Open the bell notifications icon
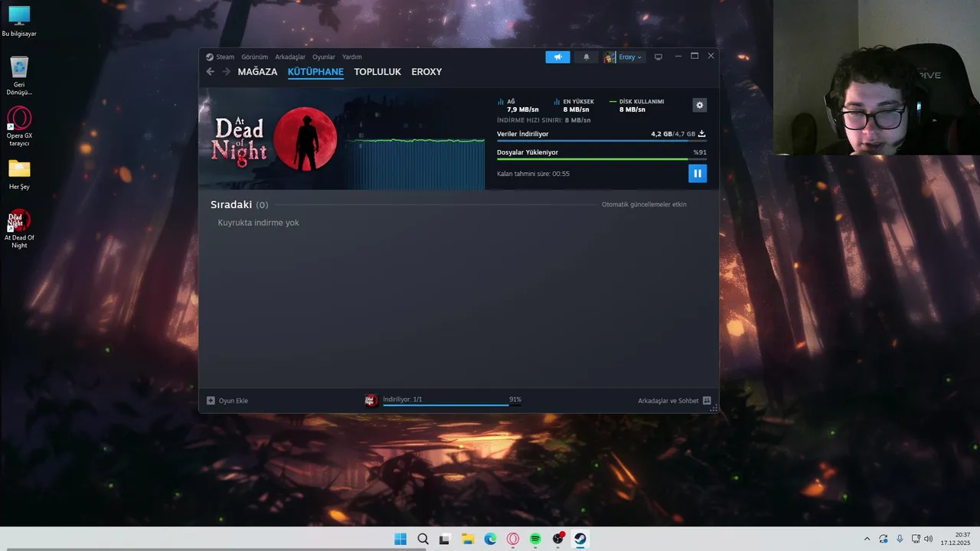This screenshot has height=551, width=980. (586, 57)
